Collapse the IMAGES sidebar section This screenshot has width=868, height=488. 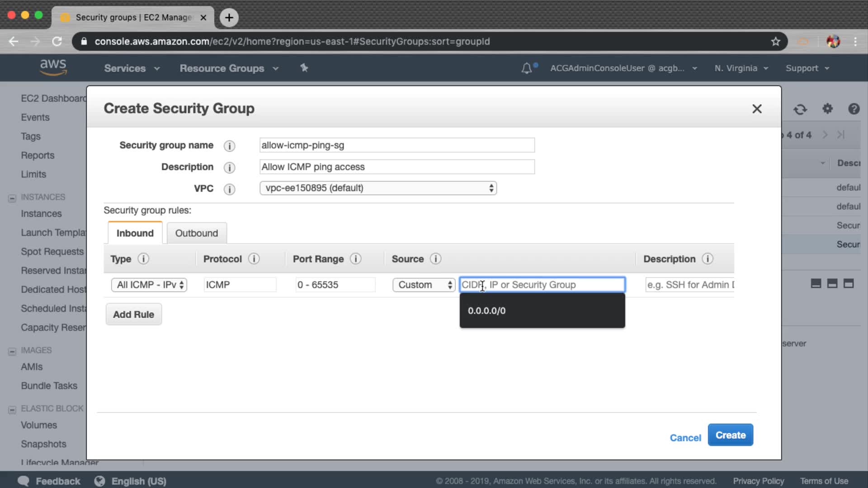click(x=12, y=351)
